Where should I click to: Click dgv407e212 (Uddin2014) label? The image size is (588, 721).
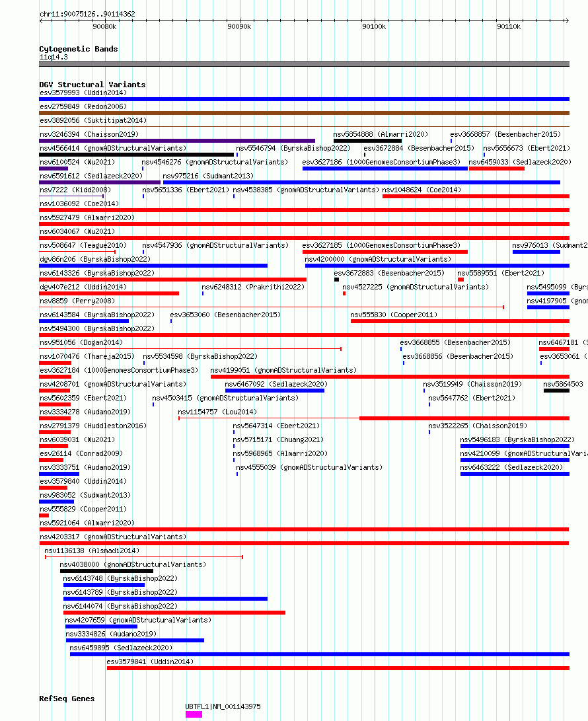[83, 286]
